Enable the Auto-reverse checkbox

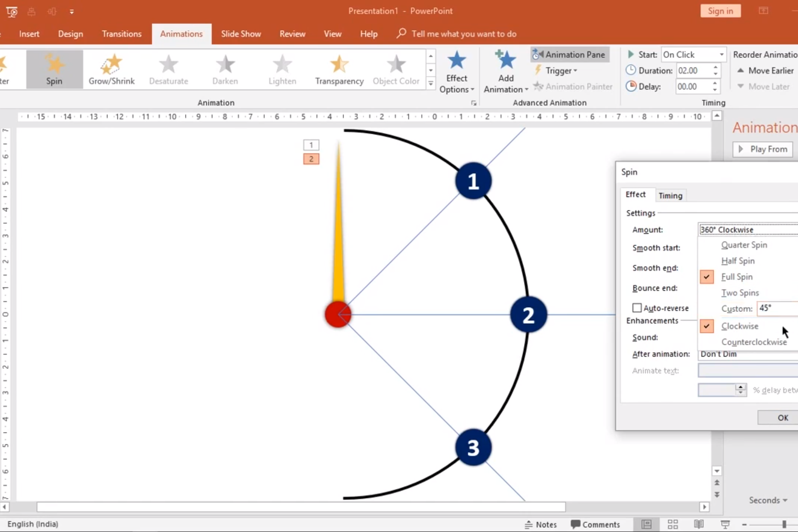click(637, 308)
